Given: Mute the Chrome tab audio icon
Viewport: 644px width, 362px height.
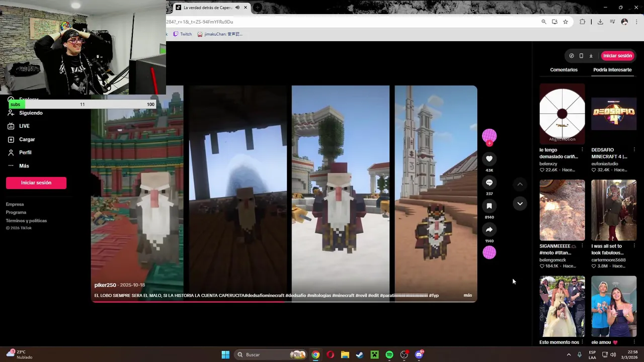Looking at the screenshot, I should pos(237,8).
